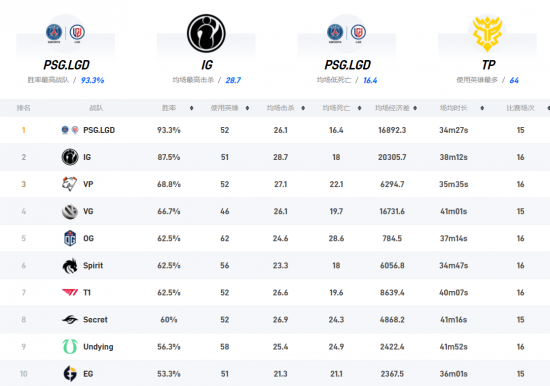
Task: Click the PSG.LGD highest win rate card title
Action: (x=66, y=65)
